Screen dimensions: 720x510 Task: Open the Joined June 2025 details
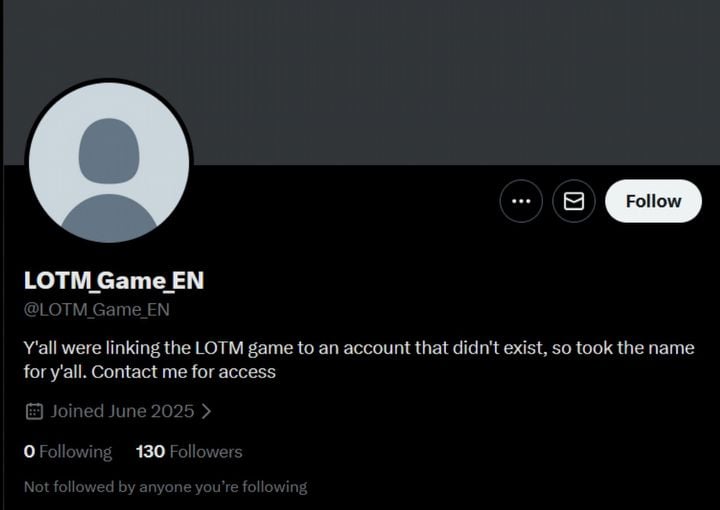click(x=122, y=411)
